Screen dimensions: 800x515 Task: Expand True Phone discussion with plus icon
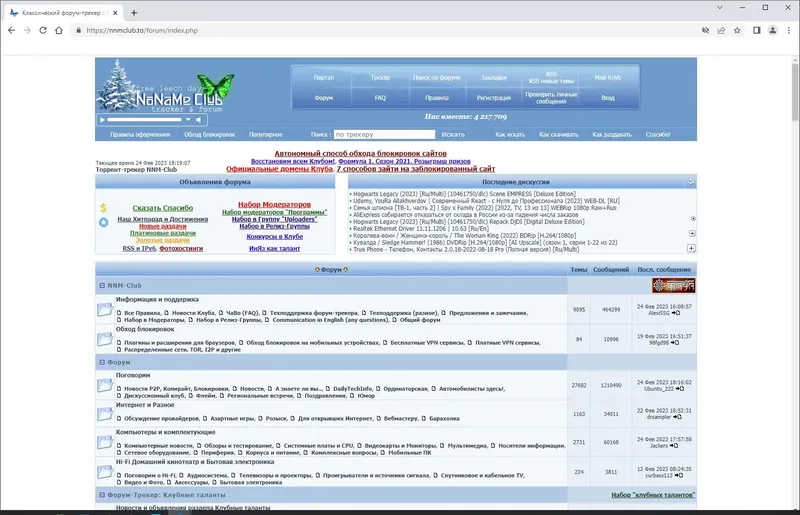[691, 248]
